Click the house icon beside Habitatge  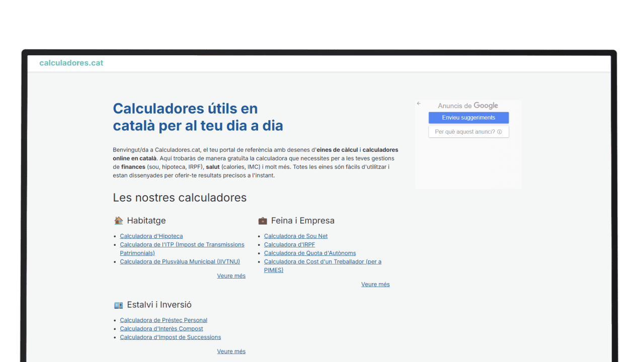(118, 221)
